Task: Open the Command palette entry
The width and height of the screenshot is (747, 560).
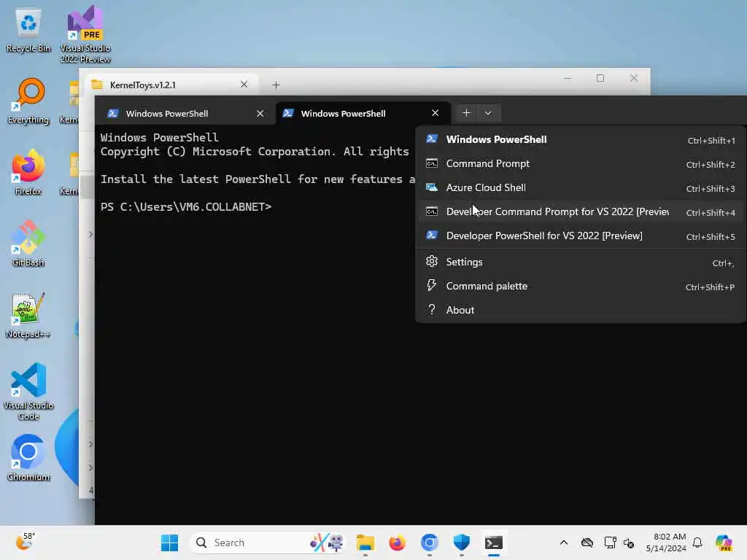Action: 580,286
